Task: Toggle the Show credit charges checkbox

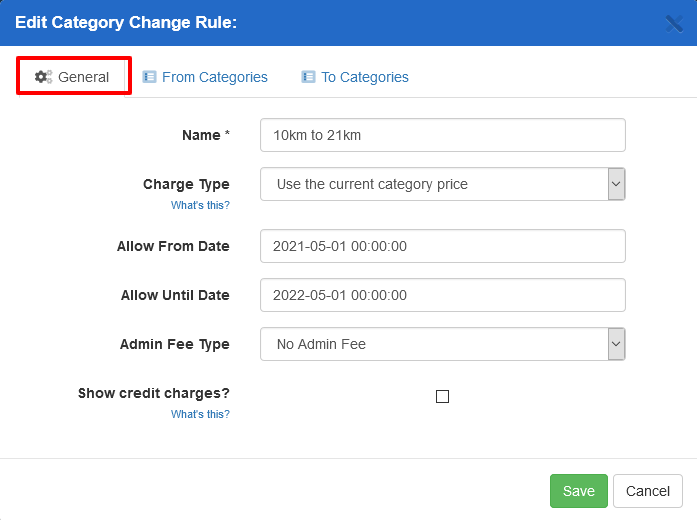Action: 442,396
